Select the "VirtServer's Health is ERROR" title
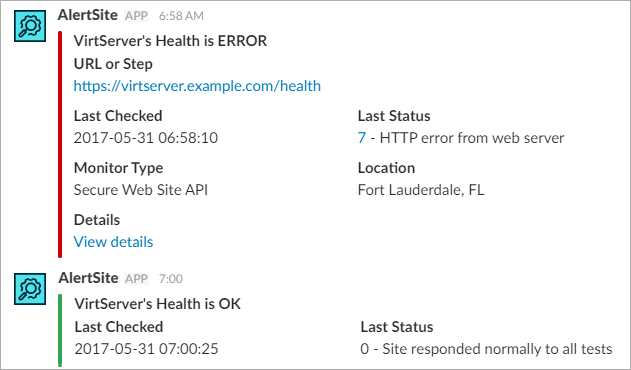 [x=170, y=41]
